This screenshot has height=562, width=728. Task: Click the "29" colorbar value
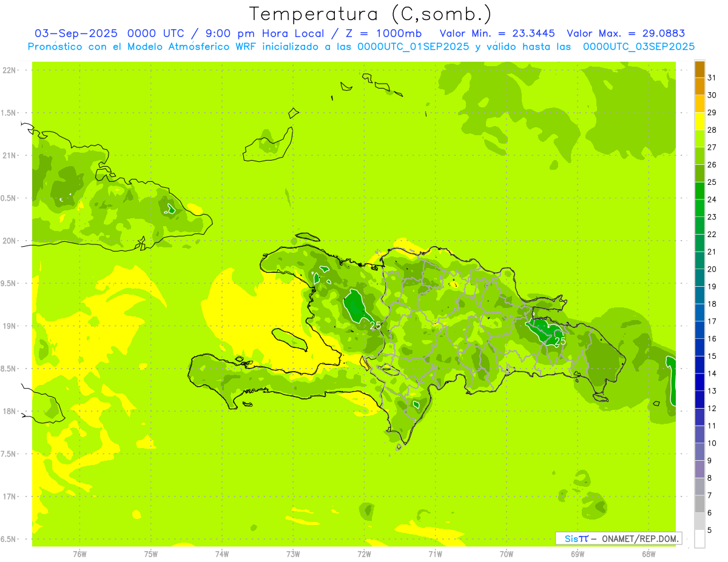(712, 112)
